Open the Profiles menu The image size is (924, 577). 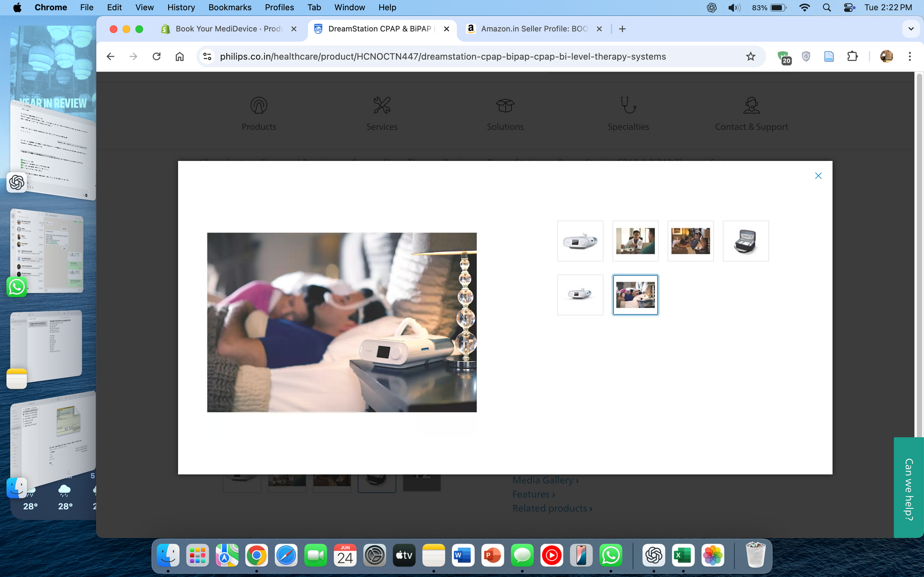[279, 7]
